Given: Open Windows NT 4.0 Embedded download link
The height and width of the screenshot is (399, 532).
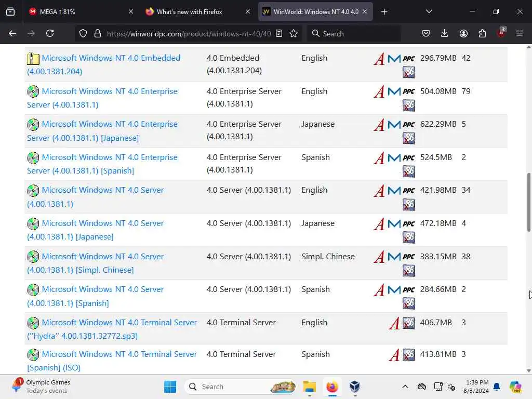Looking at the screenshot, I should point(103,64).
